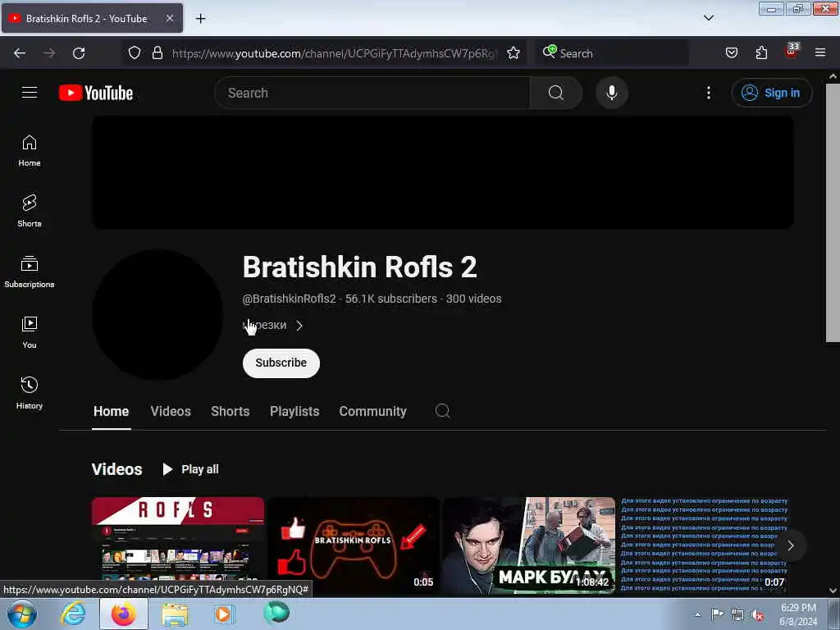
Task: Click the @BratishkinRofls2 handle text
Action: [x=289, y=299]
